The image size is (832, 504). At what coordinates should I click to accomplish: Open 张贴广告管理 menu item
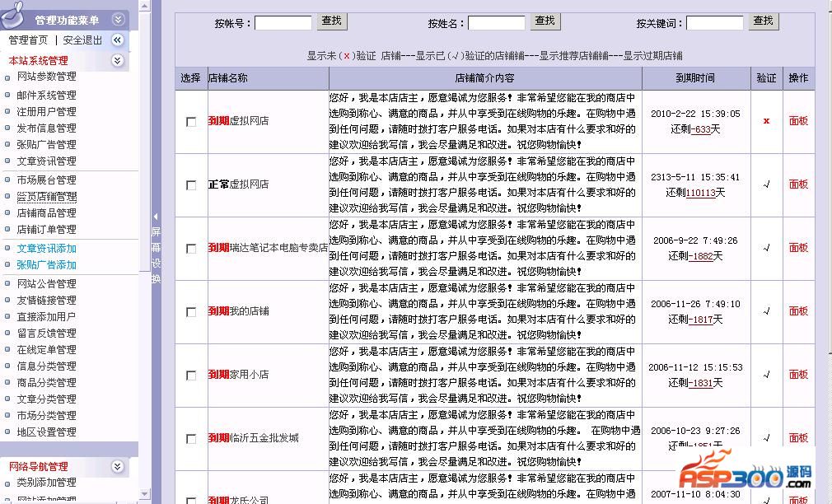[x=46, y=145]
